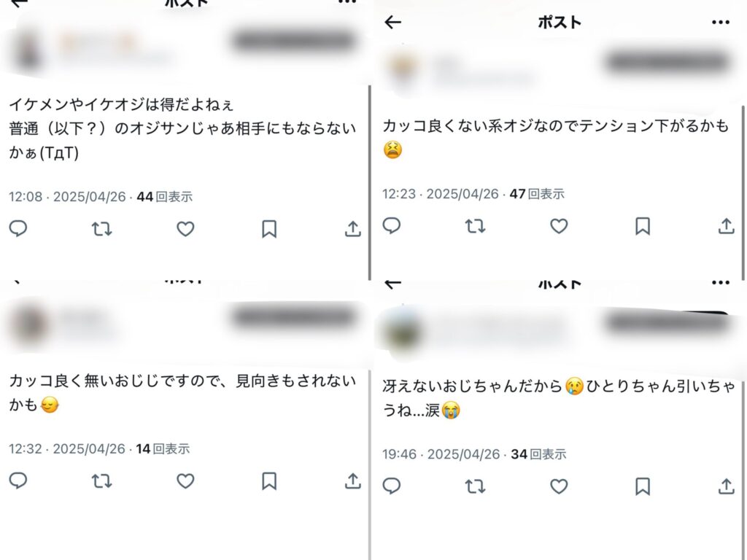Screen dimensions: 747x560
Task: Go back using arrow in top-right post
Action: point(392,22)
